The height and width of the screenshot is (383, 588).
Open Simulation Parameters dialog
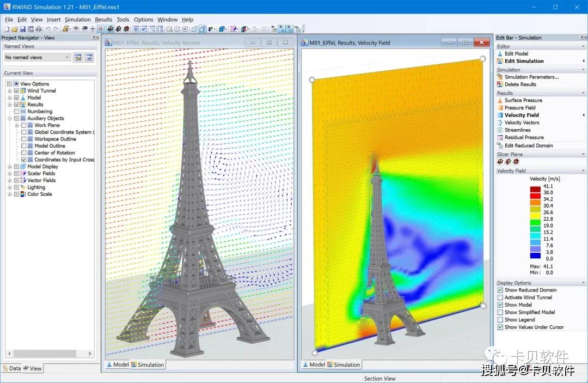(531, 77)
